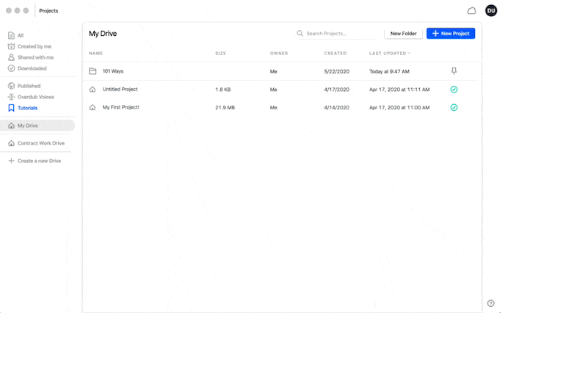Sort list by Size column header
Screen dimensions: 588x367
click(220, 54)
